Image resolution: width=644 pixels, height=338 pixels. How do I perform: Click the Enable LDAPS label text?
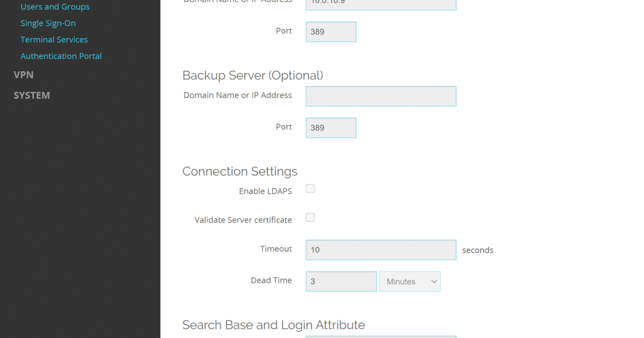point(265,191)
